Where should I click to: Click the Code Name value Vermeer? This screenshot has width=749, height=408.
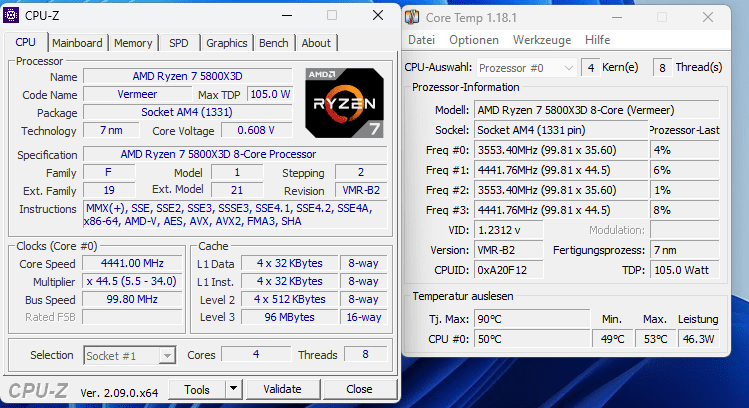coord(138,94)
